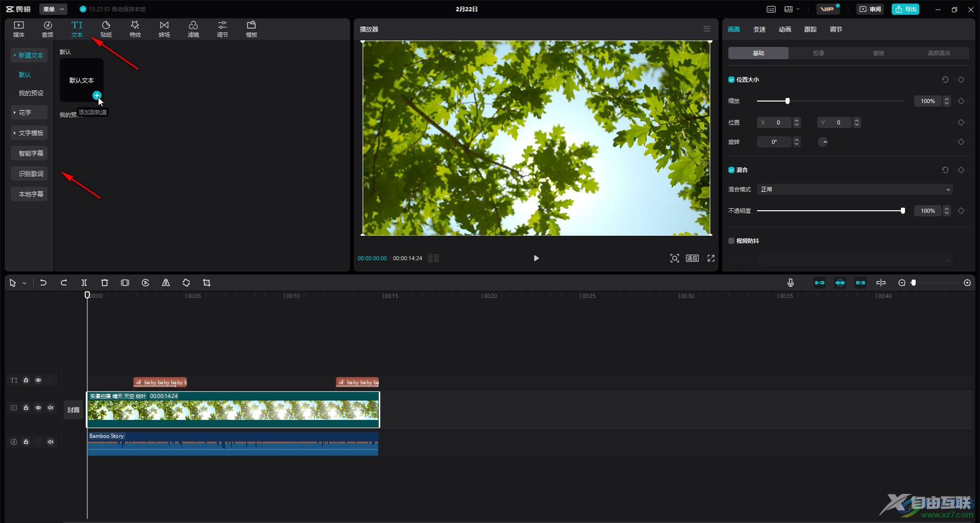
Task: Lock the Bamboo Story audio track
Action: 26,442
